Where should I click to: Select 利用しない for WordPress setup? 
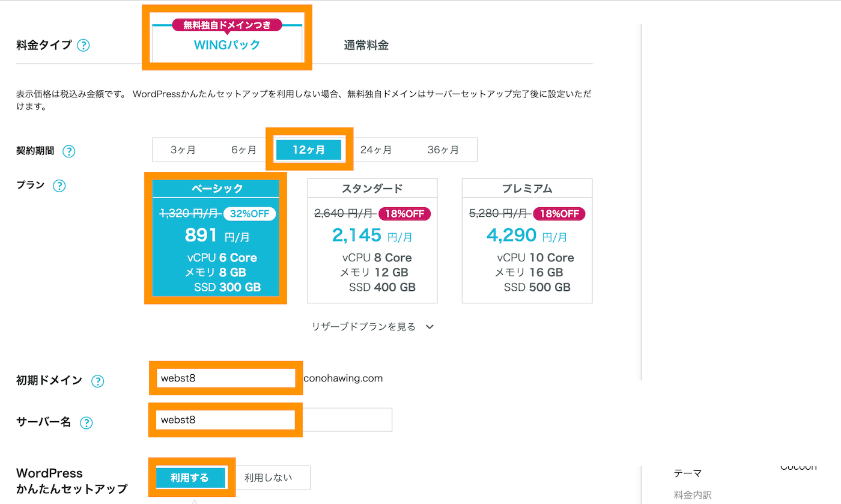point(269,478)
